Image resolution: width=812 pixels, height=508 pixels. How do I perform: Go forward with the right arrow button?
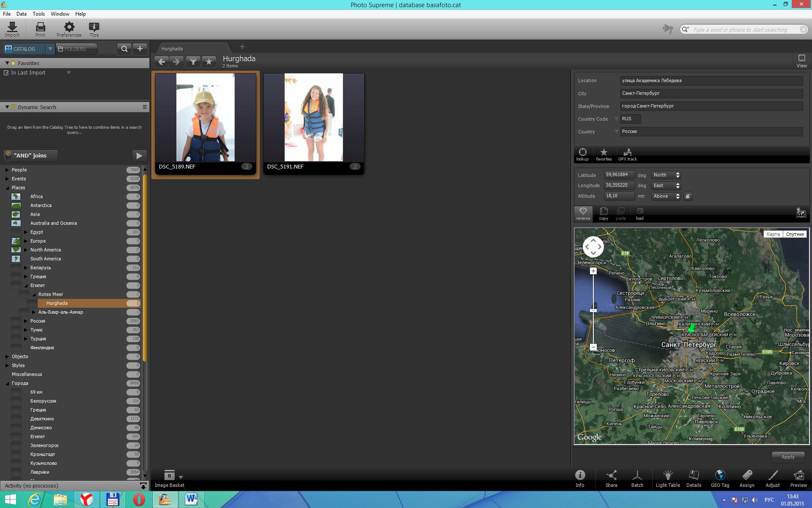tap(176, 62)
